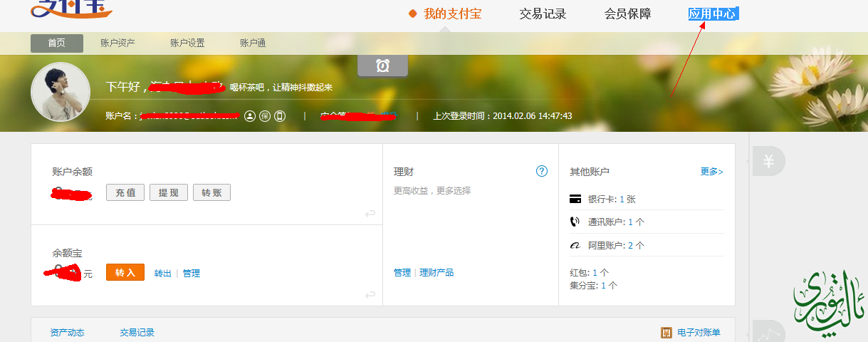Select the 账户设置 tab
Image resolution: width=868 pixels, height=342 pixels.
[x=187, y=43]
